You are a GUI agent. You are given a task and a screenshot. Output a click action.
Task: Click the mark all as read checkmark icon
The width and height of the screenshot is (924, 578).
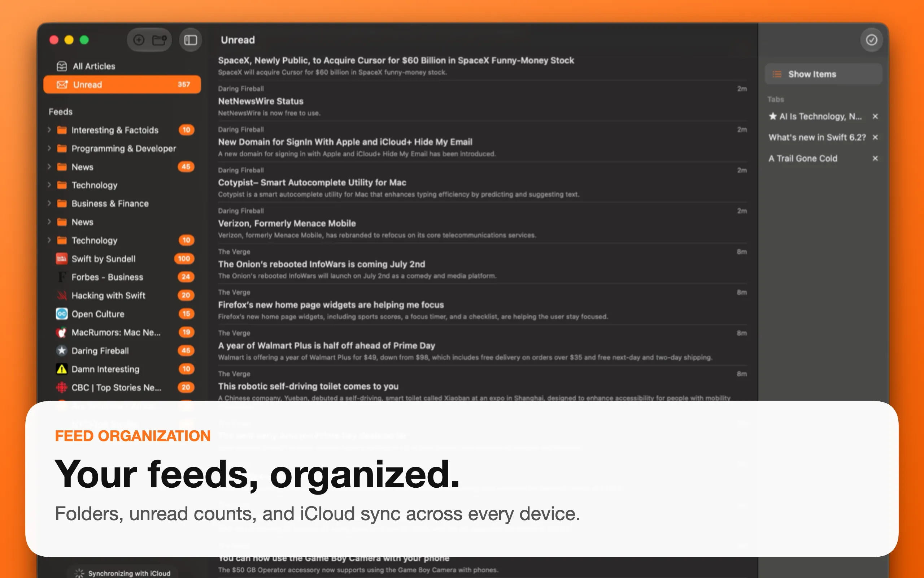[x=871, y=40]
